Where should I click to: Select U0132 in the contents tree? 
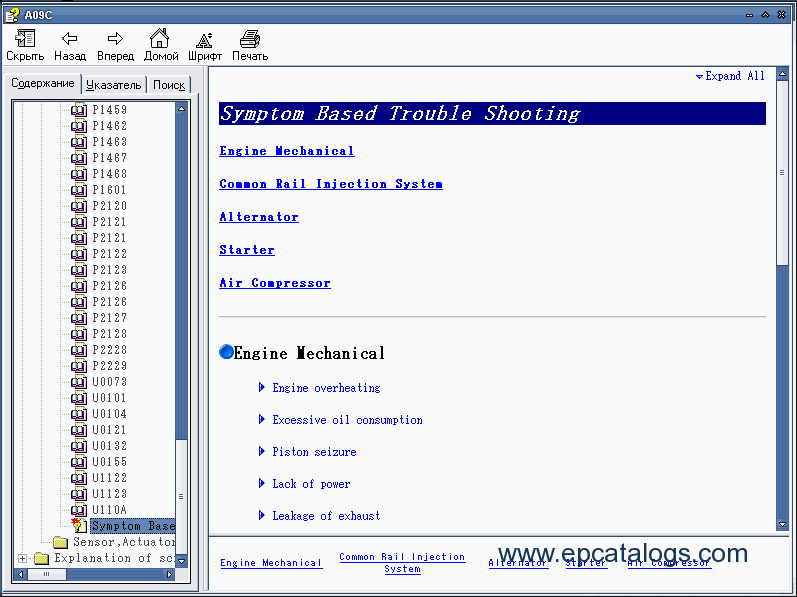tap(110, 446)
